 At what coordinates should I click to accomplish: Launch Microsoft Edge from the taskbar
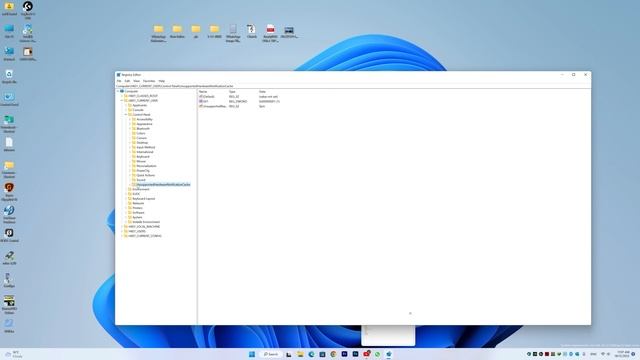(x=311, y=354)
